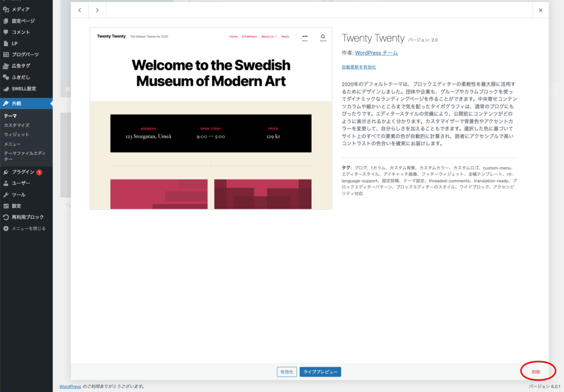This screenshot has height=392, width=564.
Task: Go to the previous theme with left arrow
Action: click(x=80, y=10)
